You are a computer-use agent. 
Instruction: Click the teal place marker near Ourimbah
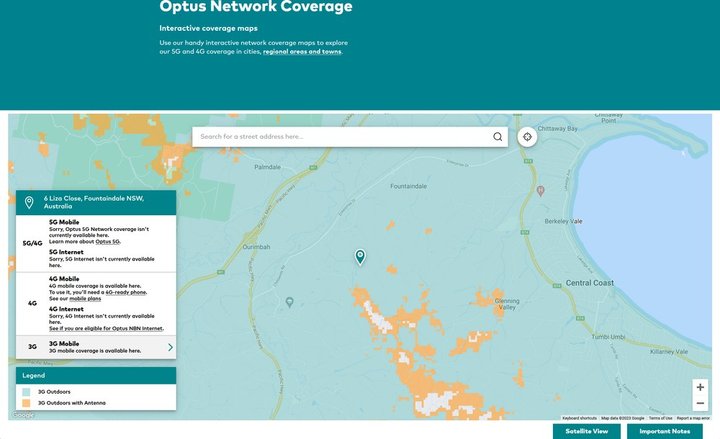[289, 302]
